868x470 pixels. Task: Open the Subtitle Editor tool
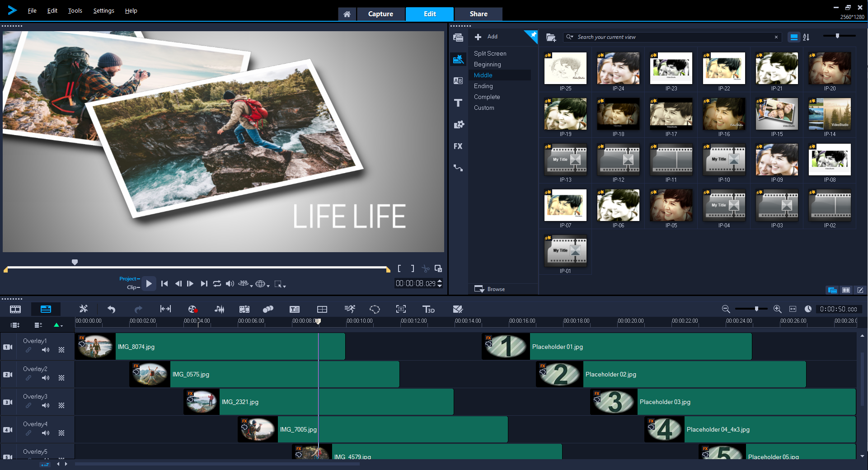pyautogui.click(x=295, y=309)
